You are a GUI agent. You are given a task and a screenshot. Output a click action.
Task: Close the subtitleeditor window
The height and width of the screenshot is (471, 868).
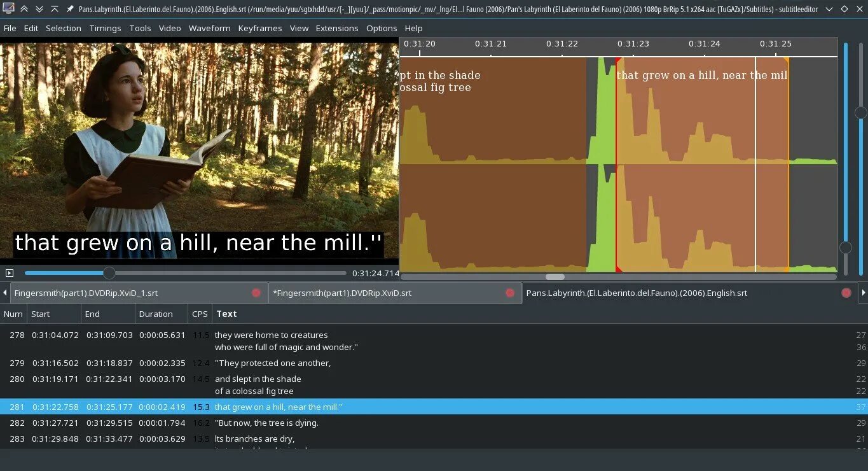(x=859, y=9)
